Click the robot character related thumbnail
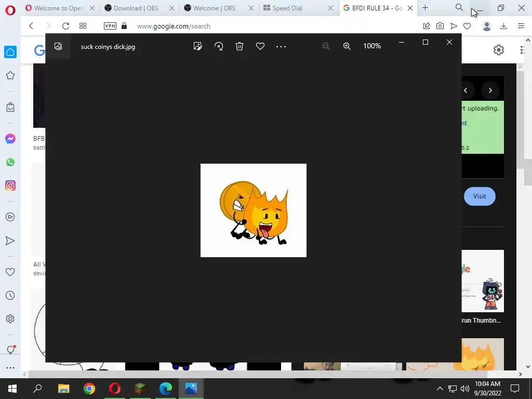Image resolution: width=532 pixels, height=399 pixels. point(483,281)
